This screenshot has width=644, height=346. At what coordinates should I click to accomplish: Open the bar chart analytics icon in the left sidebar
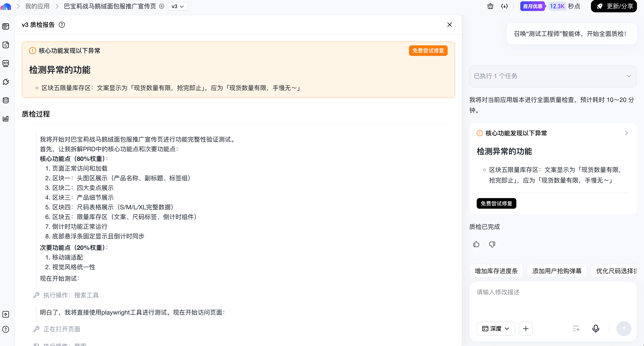[x=6, y=118]
